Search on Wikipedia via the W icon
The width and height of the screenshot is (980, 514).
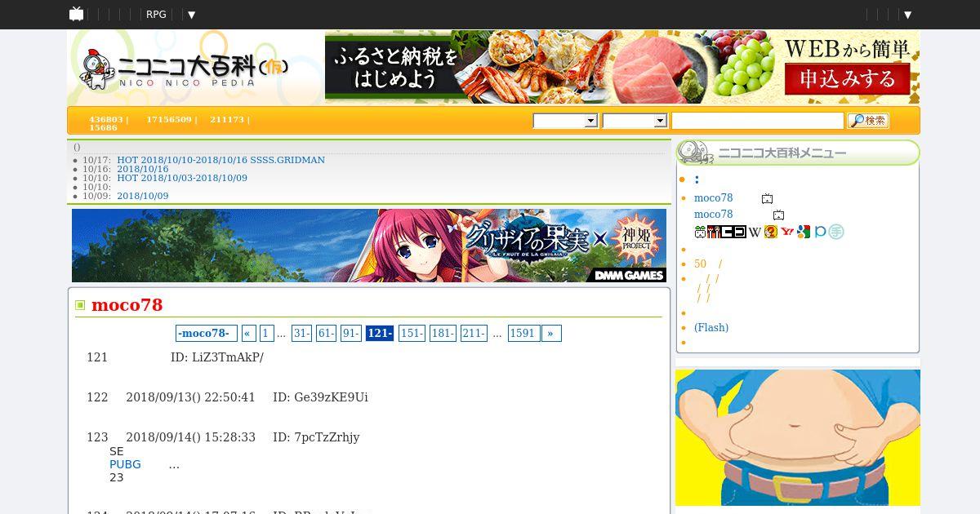(755, 232)
